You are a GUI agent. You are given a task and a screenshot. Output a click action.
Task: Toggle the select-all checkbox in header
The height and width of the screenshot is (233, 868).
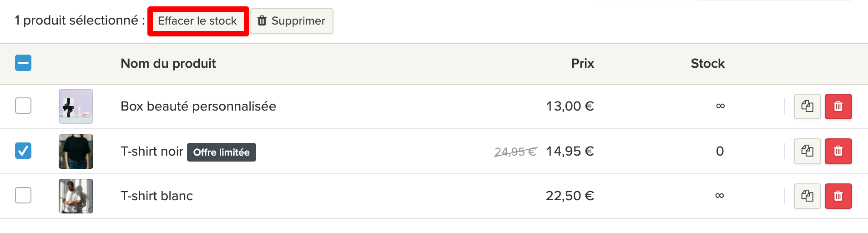tap(23, 63)
